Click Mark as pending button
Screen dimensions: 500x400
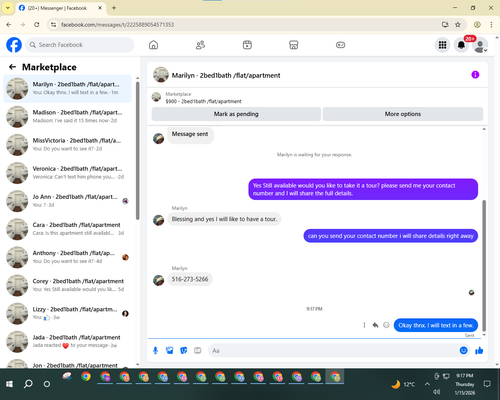236,114
